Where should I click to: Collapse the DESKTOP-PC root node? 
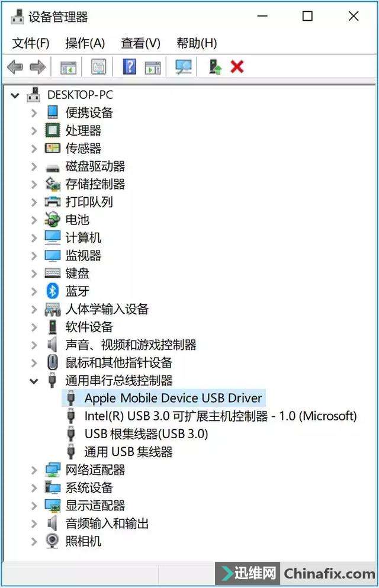point(15,95)
